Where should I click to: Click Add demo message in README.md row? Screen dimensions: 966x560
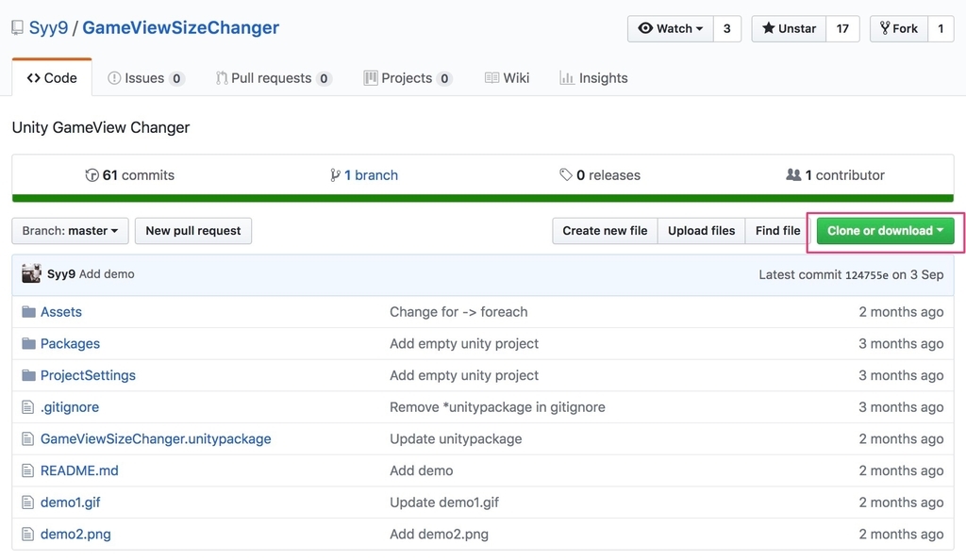[x=422, y=470]
